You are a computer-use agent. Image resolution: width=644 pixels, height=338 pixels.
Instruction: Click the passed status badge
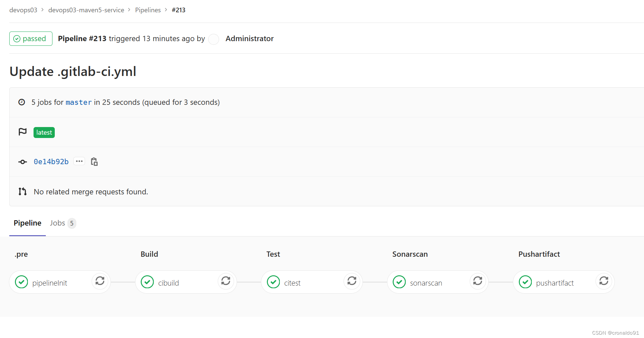coord(31,38)
